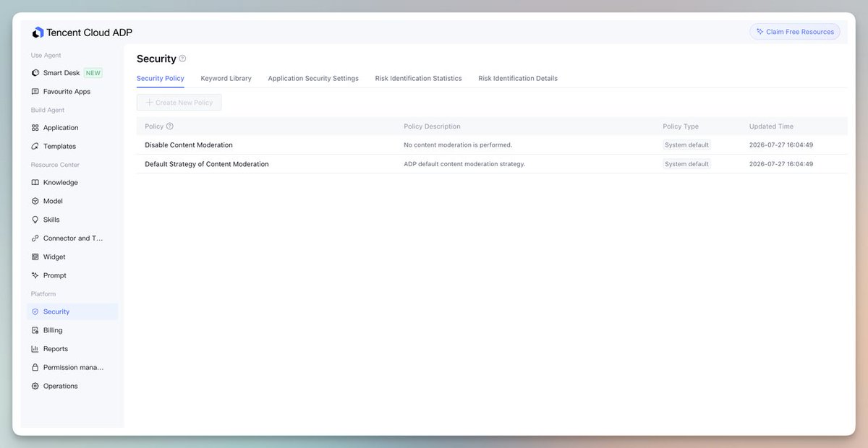Click Default Strategy of Content Moderation policy
Image resolution: width=868 pixels, height=448 pixels.
click(x=207, y=164)
